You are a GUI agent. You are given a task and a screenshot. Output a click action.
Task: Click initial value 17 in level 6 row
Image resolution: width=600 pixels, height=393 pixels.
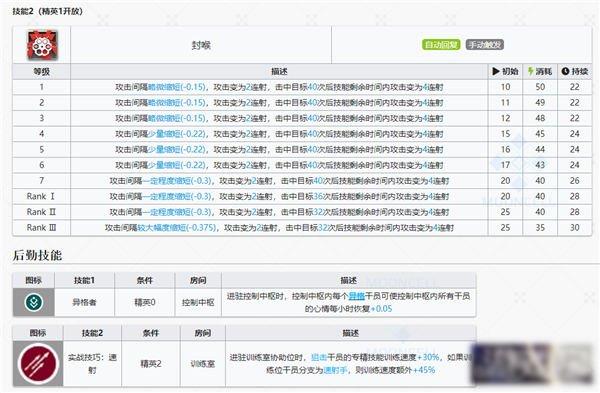(x=505, y=165)
